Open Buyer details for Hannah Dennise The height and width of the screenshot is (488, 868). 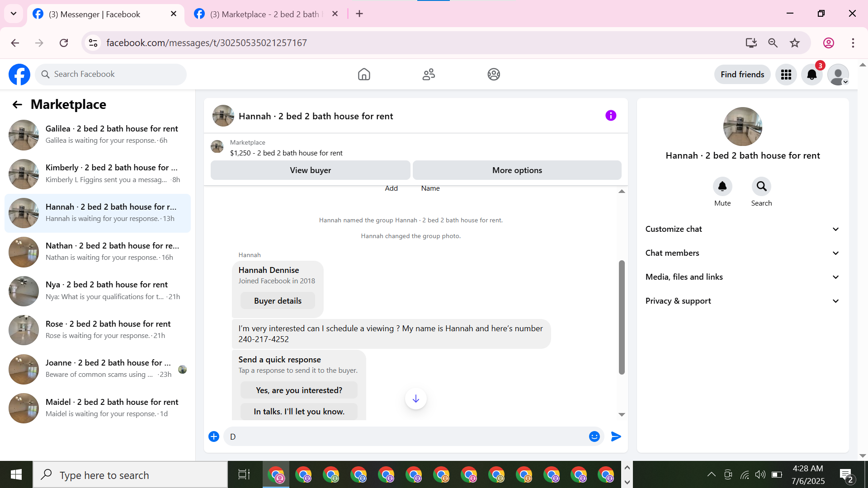click(x=278, y=301)
